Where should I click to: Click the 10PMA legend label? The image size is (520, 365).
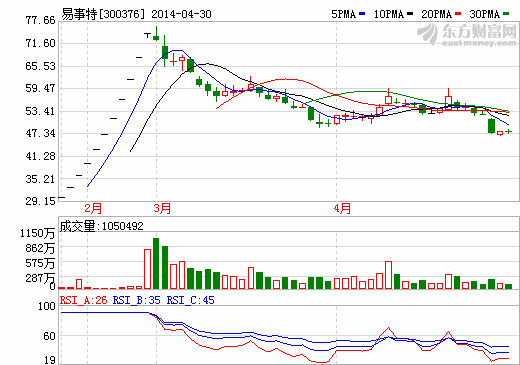[389, 14]
